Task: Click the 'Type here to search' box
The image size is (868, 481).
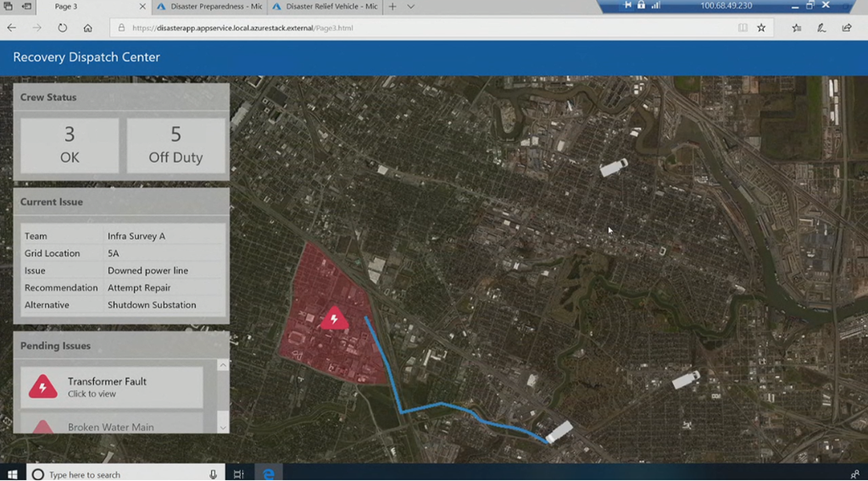Action: (x=125, y=474)
